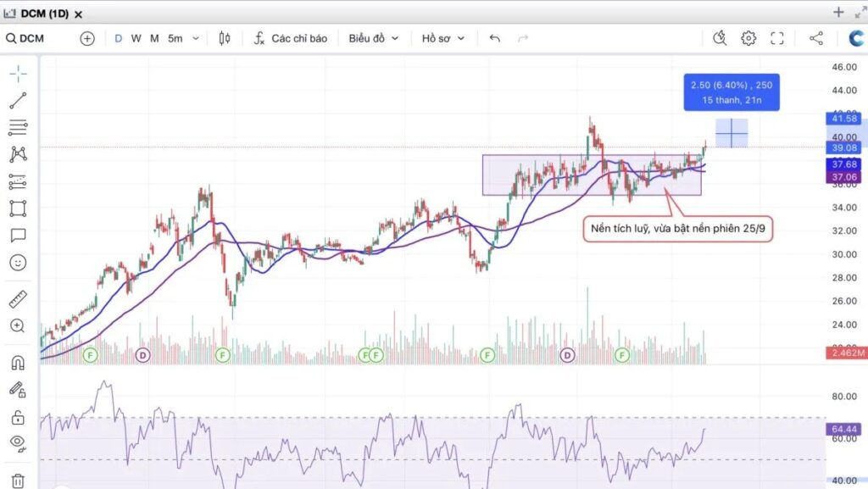Screen dimensions: 868x489
Task: Click the add symbol plus button
Action: pyautogui.click(x=87, y=38)
